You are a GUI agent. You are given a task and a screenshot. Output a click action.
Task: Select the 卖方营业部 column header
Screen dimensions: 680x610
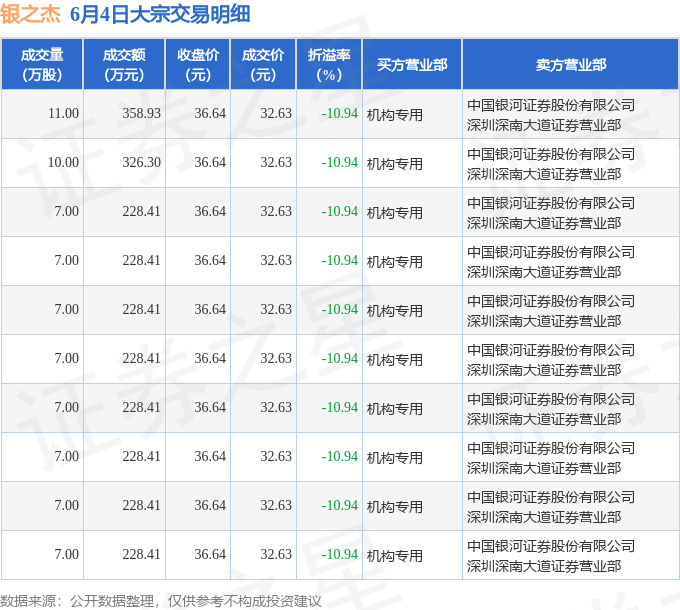tap(571, 65)
